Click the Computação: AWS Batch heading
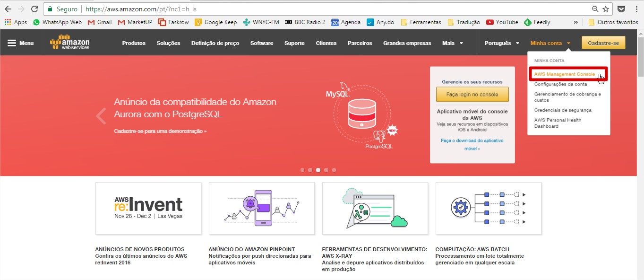 pos(472,249)
